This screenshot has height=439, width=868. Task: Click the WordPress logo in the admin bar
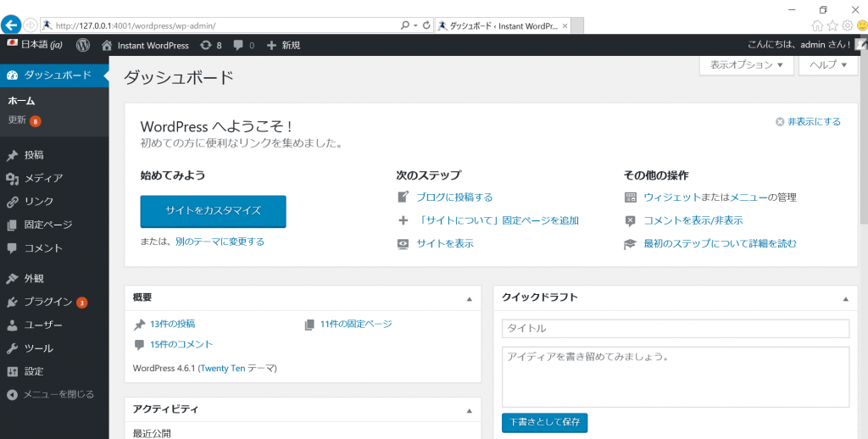(x=83, y=46)
